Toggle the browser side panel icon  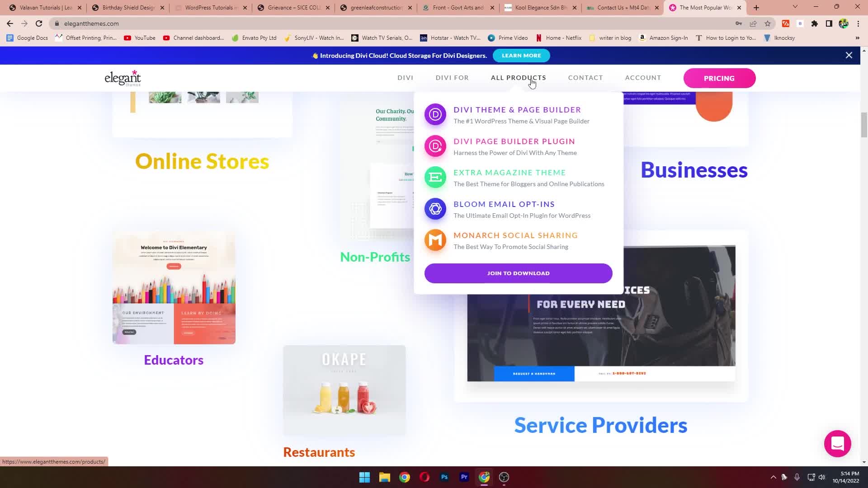(829, 23)
